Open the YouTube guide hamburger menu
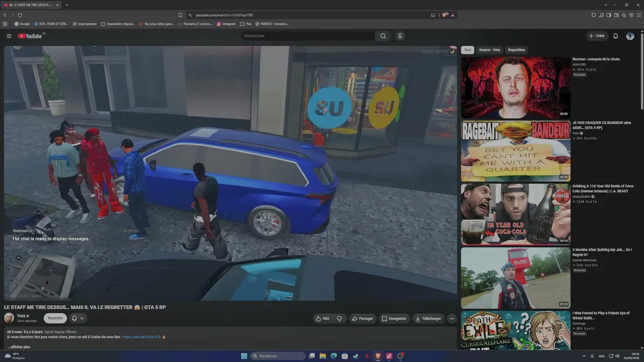The image size is (644, 362). point(9,36)
